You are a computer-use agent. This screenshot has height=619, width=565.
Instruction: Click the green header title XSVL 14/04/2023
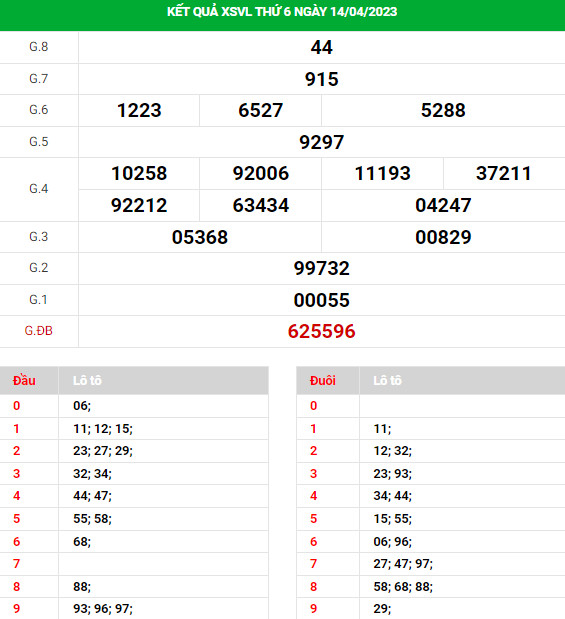click(282, 12)
